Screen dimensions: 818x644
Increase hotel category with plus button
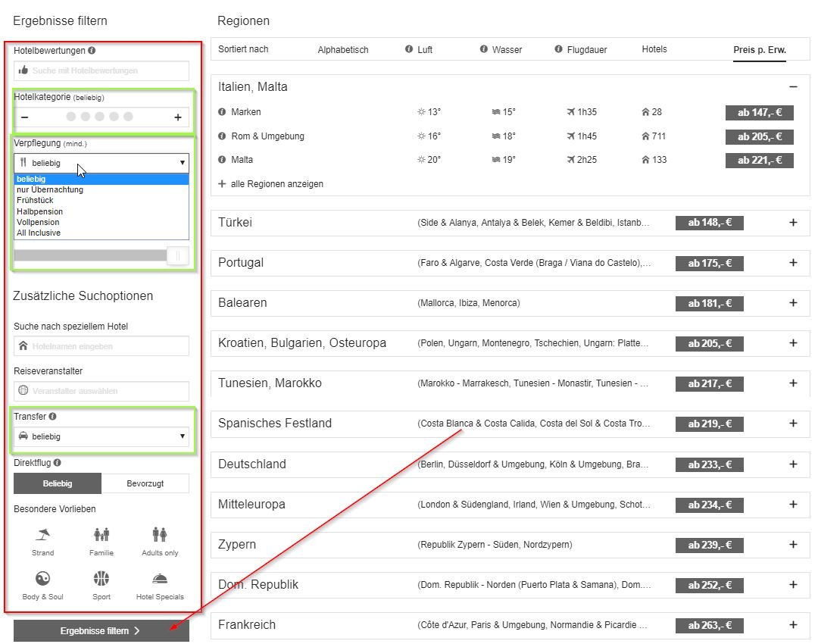pos(178,117)
